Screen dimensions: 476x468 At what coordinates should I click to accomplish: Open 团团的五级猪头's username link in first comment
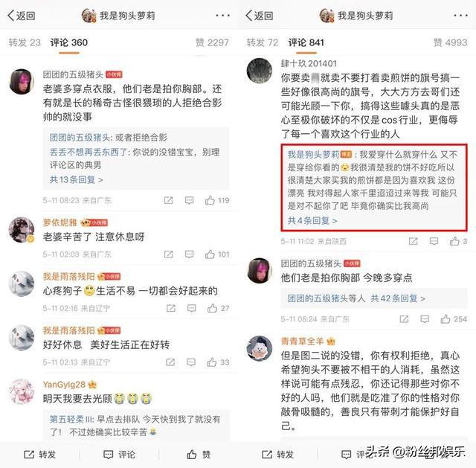click(73, 74)
